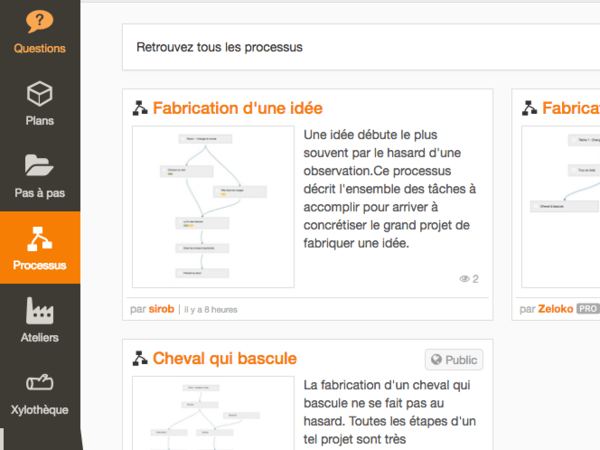600x450 pixels.
Task: Open the Questions speech bubble icon
Action: click(x=40, y=21)
